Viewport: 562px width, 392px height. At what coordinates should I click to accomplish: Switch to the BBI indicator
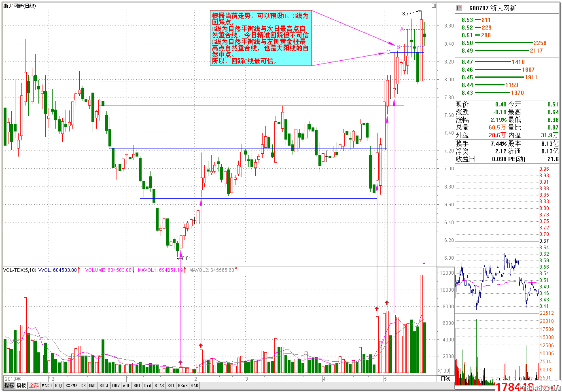[137, 386]
